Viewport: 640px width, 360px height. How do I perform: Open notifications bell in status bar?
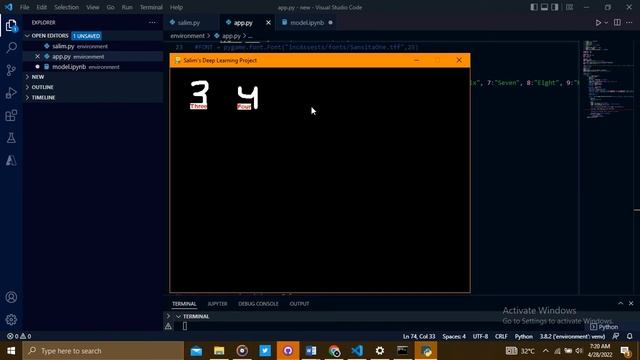629,336
